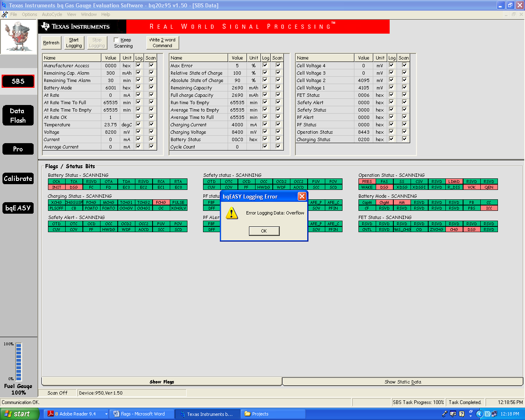The image size is (525, 420).
Task: Close the bqEASY Logging Error dialog
Action: 302,196
